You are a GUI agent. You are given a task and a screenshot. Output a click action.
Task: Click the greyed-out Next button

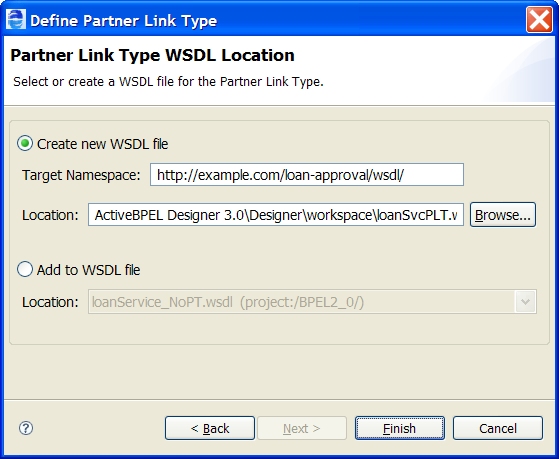click(302, 428)
